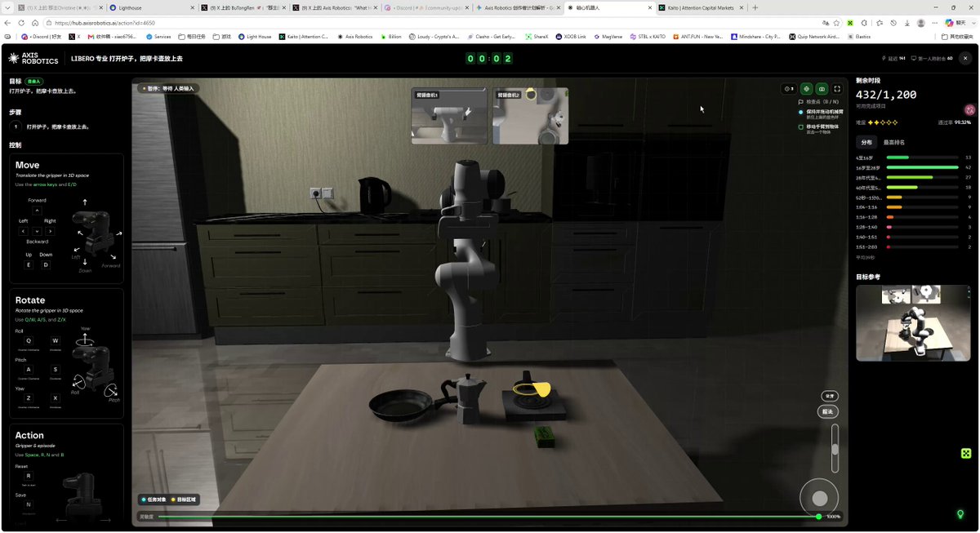Click the Backward down-arrow key in Move panel
Screen dimensions: 980x533
coord(37,231)
